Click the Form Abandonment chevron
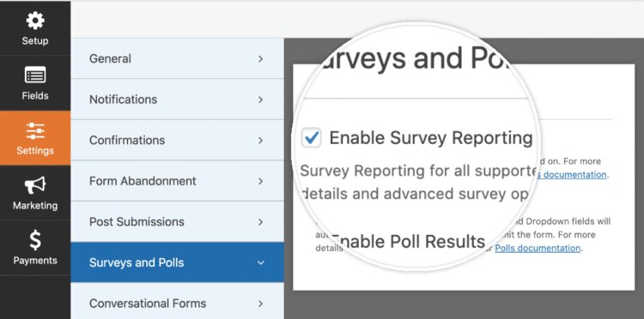644x319 pixels. click(260, 181)
